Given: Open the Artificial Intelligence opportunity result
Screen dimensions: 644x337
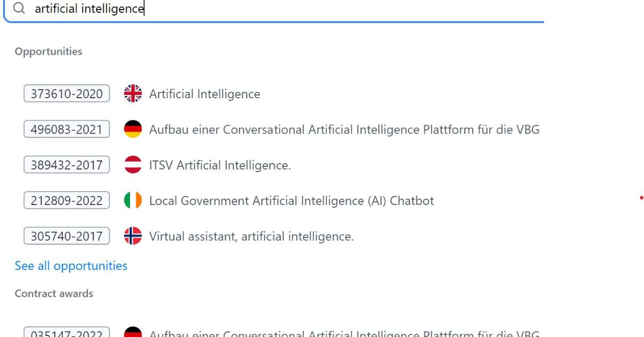Looking at the screenshot, I should [x=204, y=94].
